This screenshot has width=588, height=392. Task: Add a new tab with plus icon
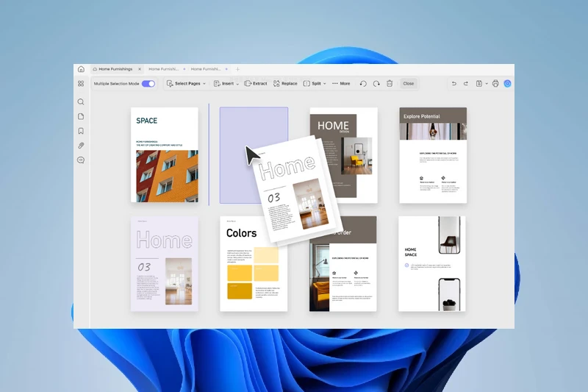(x=237, y=69)
